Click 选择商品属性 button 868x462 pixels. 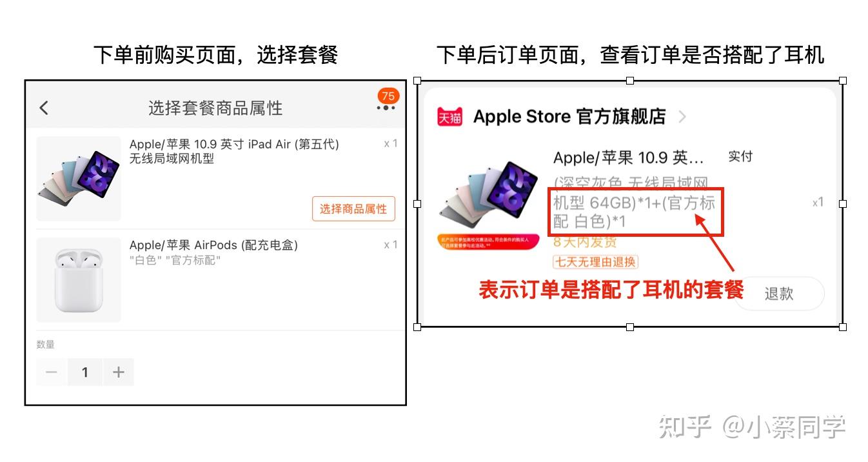tap(353, 208)
